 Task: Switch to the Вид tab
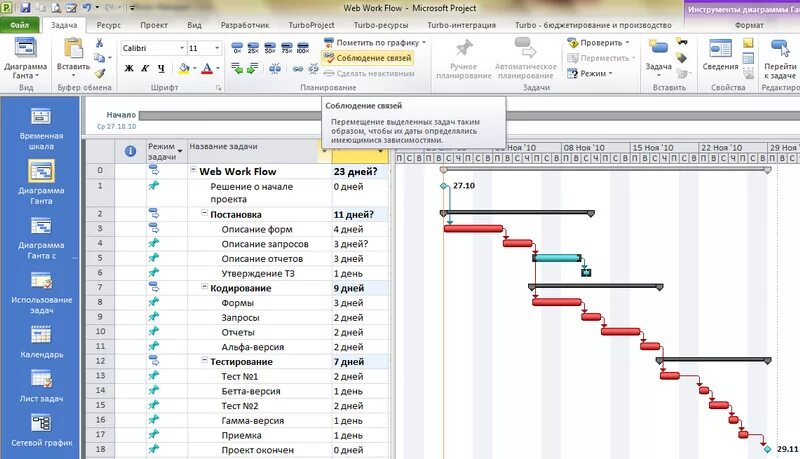(x=194, y=24)
